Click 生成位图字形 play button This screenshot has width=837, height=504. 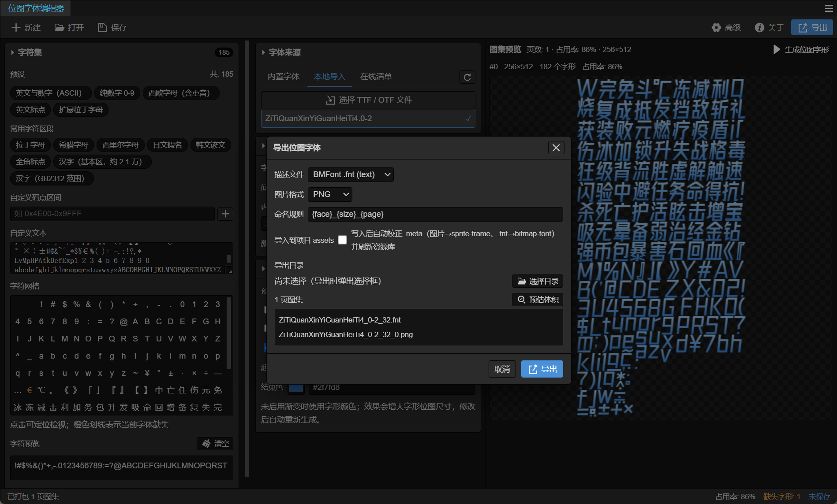pyautogui.click(x=801, y=50)
